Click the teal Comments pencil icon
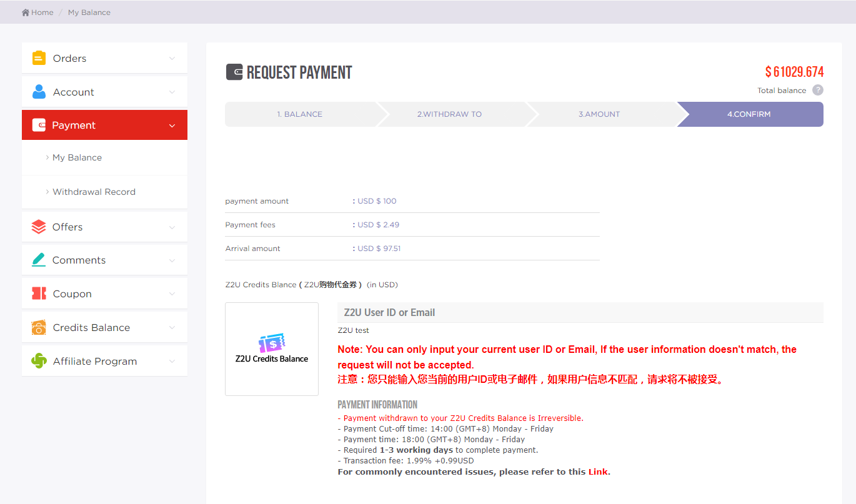856x504 pixels. 39,260
